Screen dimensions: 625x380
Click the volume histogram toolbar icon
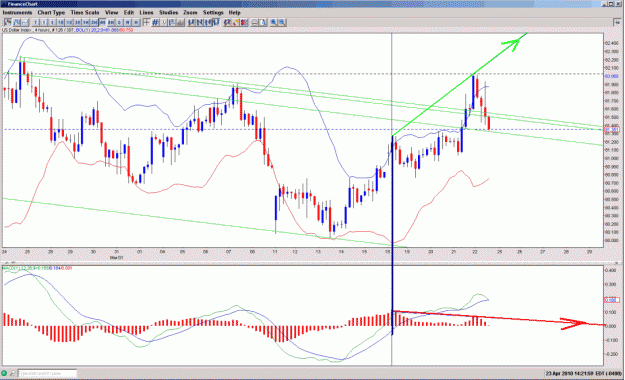180,23
